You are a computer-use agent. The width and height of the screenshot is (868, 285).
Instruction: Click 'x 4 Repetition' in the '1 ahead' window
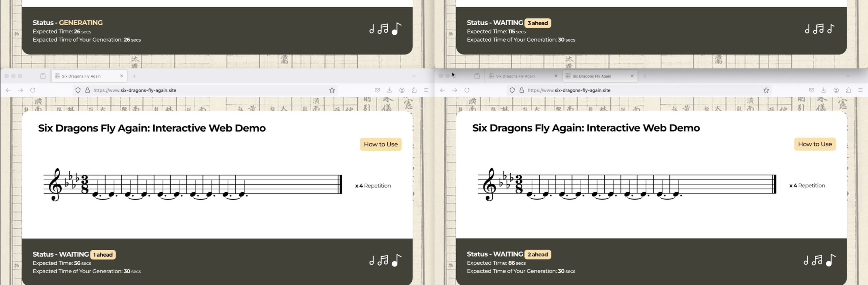pyautogui.click(x=373, y=186)
